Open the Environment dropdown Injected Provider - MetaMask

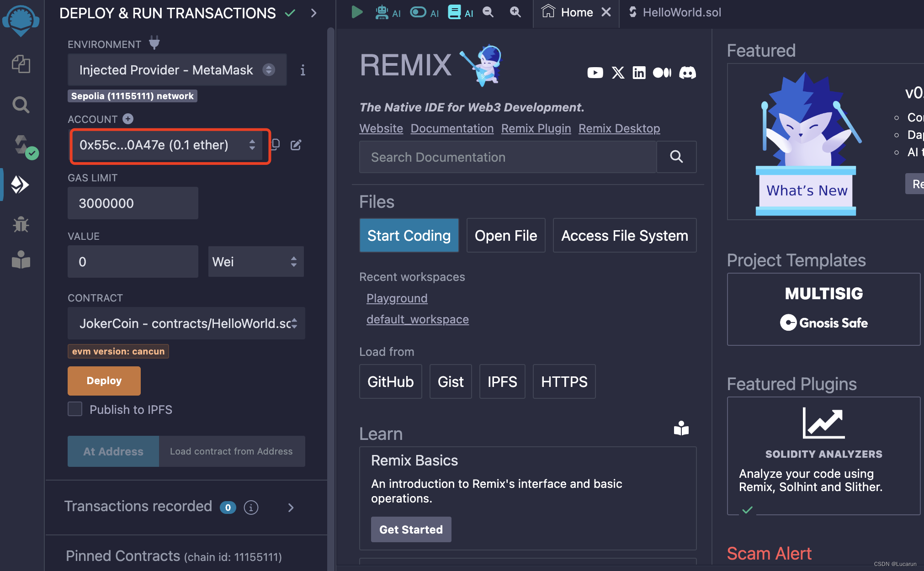[x=177, y=70]
